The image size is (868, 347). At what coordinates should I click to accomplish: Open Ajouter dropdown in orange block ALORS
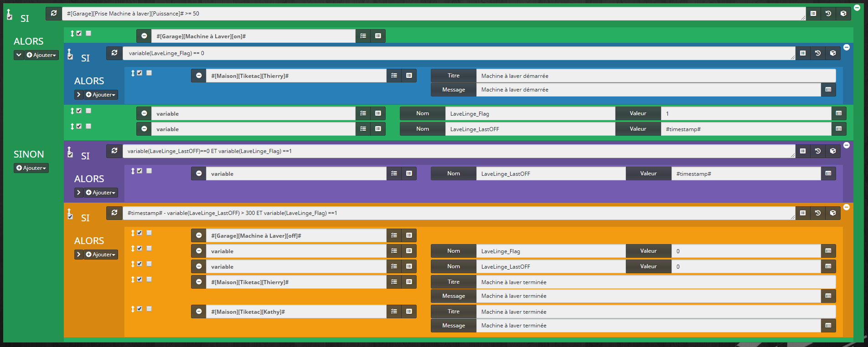(x=101, y=255)
